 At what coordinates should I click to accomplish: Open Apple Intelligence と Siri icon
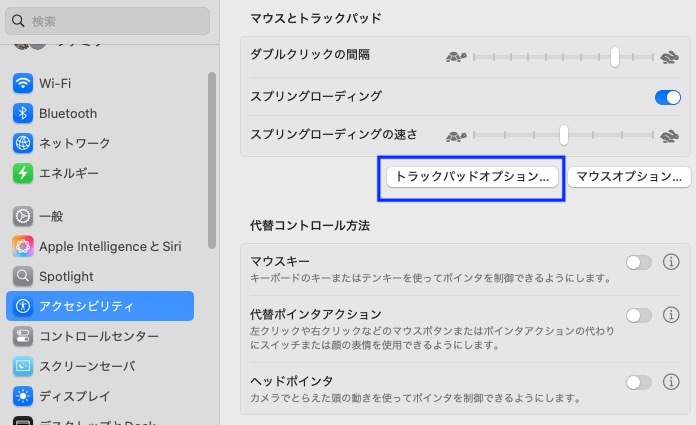click(x=24, y=246)
